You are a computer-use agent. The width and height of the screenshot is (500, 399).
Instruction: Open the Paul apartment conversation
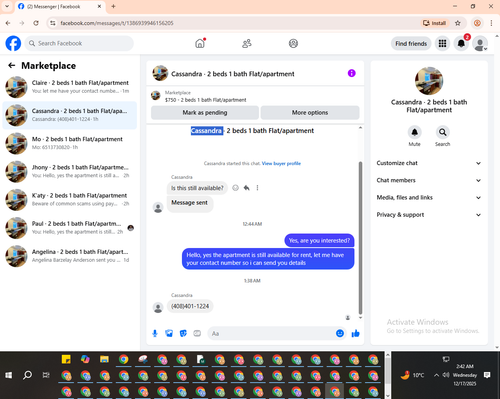point(70,228)
